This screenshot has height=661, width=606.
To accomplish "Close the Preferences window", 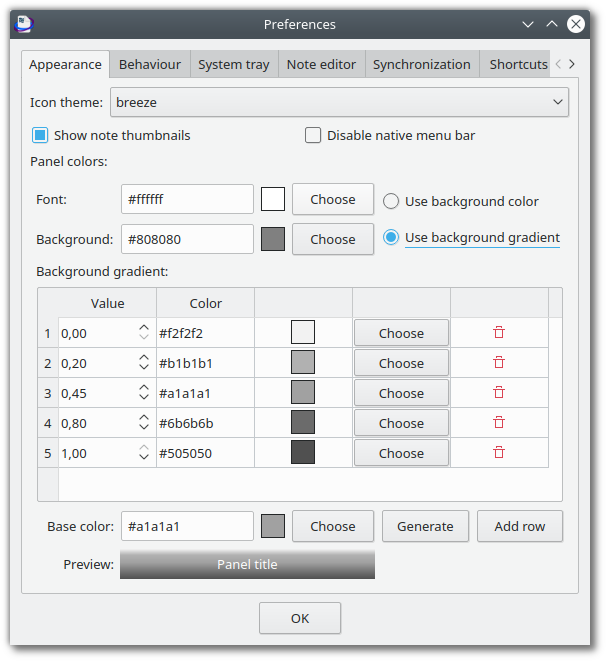I will [576, 24].
